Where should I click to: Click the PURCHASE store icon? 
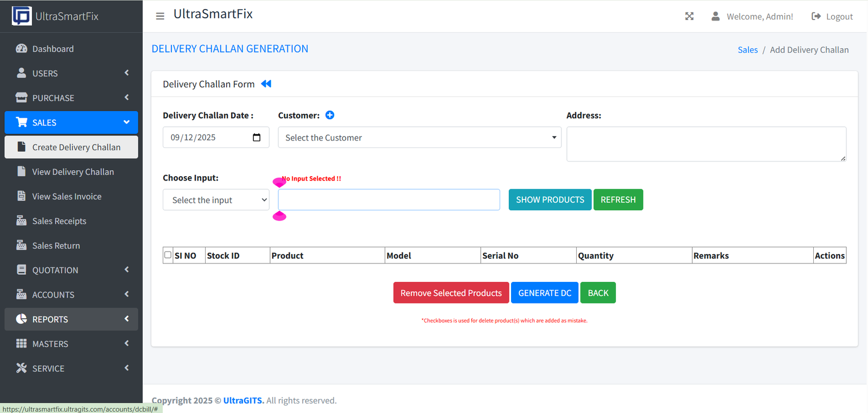point(22,98)
